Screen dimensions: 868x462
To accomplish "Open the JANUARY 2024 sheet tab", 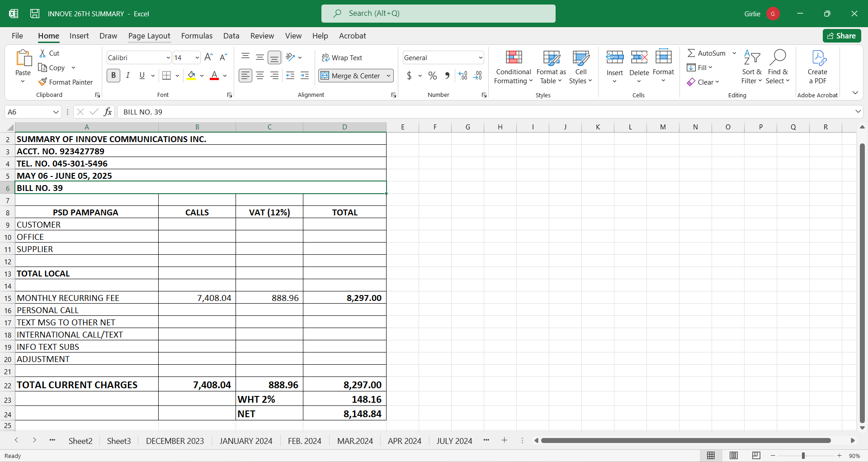I will pos(246,441).
